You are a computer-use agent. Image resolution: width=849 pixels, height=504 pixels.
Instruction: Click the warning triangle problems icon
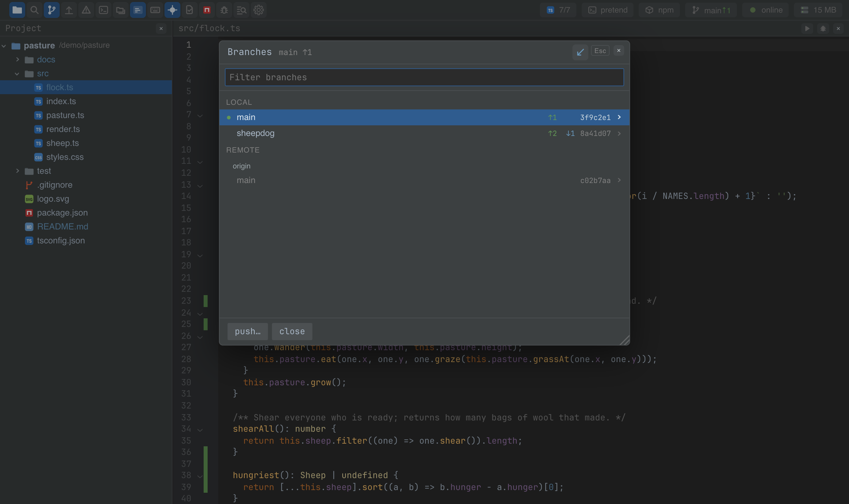[x=86, y=10]
